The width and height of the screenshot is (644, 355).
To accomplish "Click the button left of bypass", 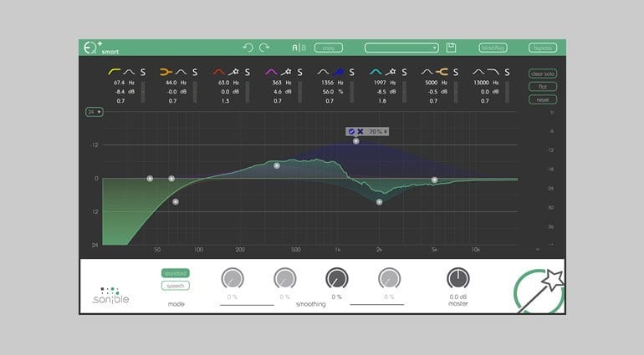I will [x=493, y=48].
